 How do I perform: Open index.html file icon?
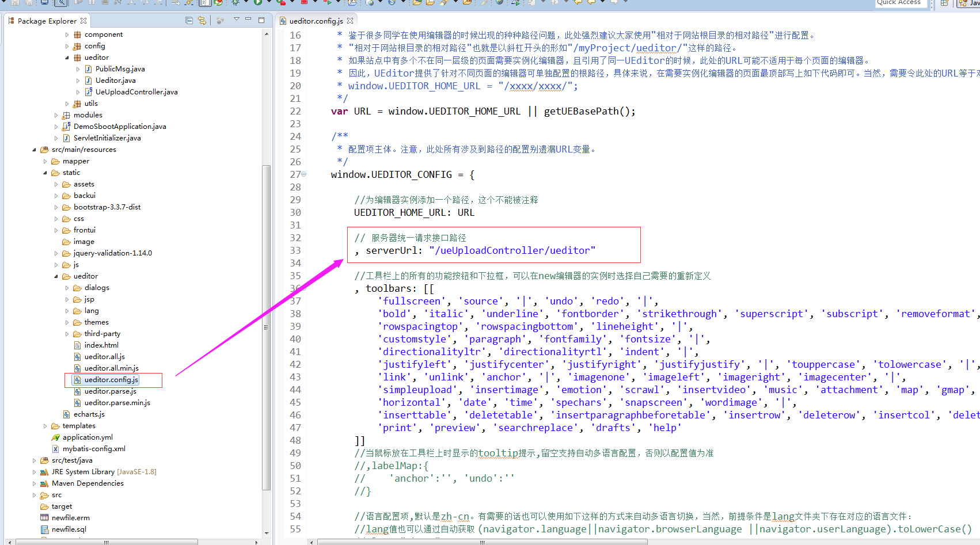[78, 345]
